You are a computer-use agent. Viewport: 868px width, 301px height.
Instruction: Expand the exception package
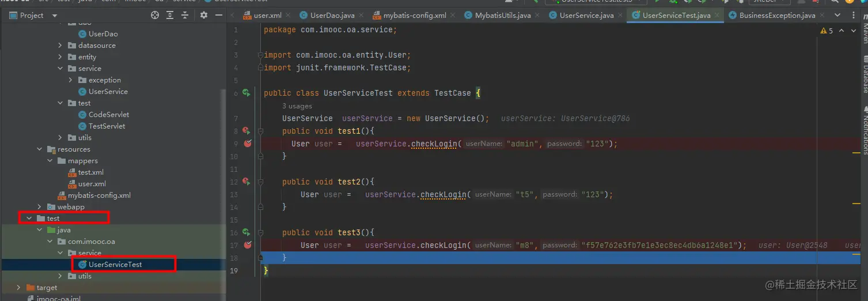(x=71, y=80)
